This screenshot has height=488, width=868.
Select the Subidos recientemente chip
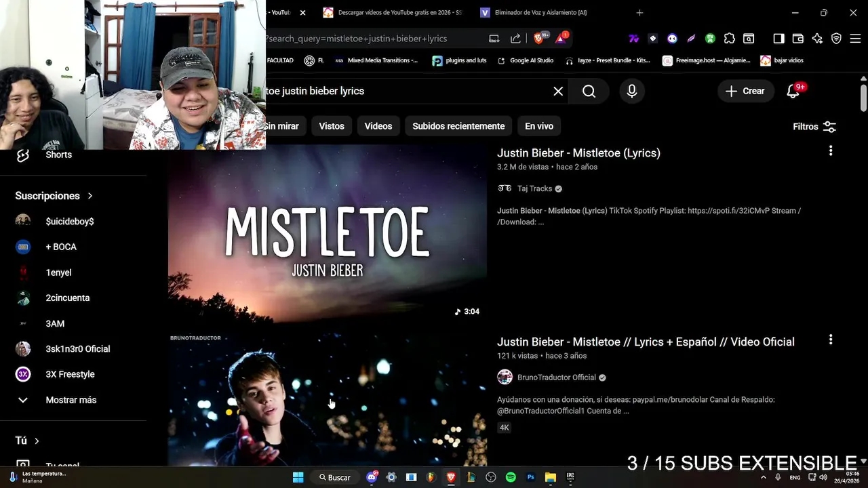[458, 126]
